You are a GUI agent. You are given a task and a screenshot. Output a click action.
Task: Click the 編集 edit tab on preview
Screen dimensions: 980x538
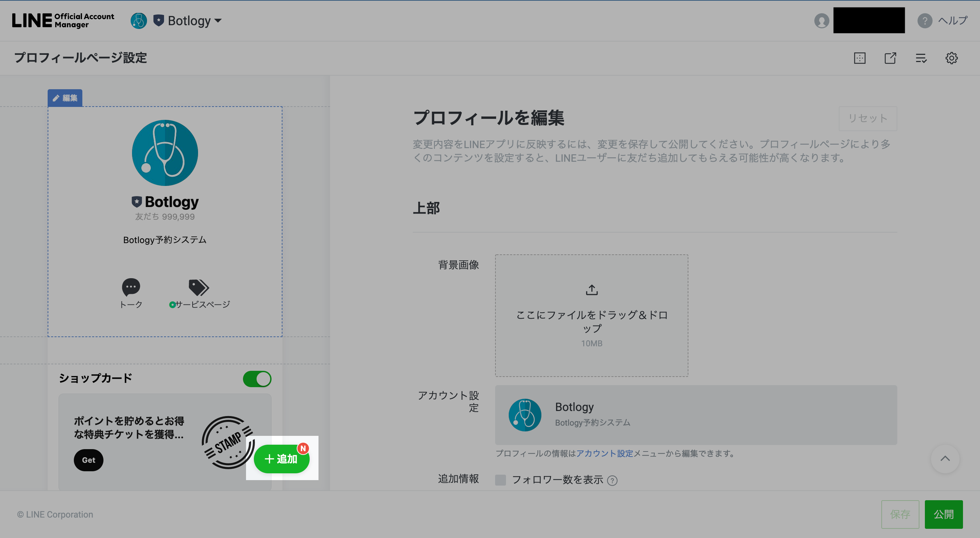point(65,98)
